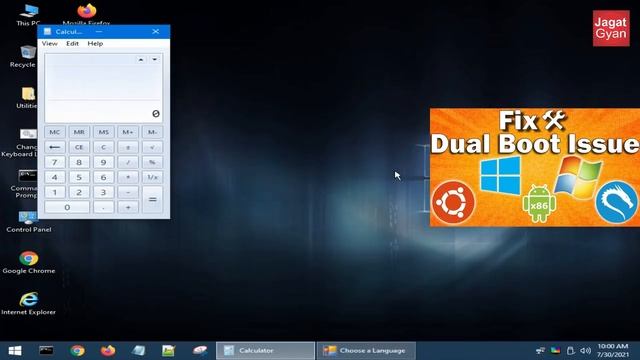Viewport: 640px width, 360px height.
Task: Click the network tray icon
Action: (540, 351)
